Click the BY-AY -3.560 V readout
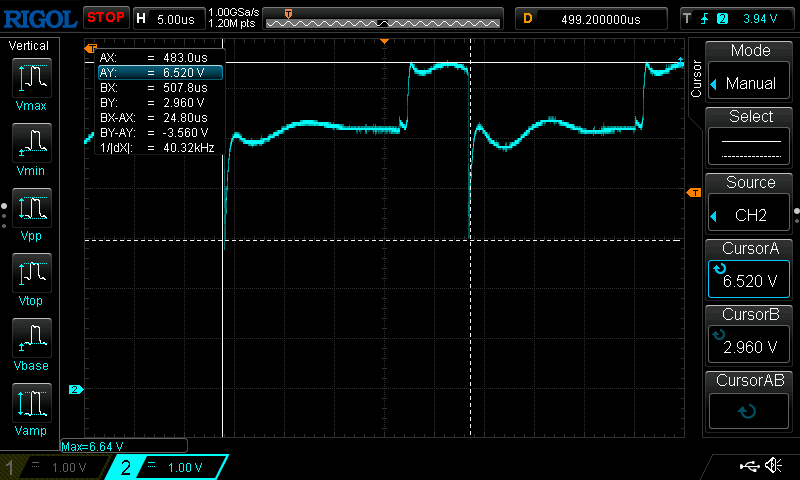Image resolution: width=800 pixels, height=480 pixels. [x=159, y=133]
